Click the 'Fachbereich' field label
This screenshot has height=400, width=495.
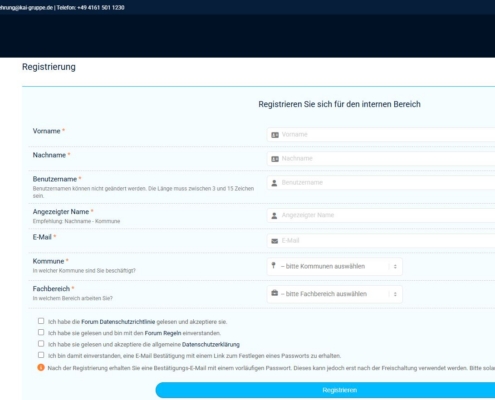51,289
